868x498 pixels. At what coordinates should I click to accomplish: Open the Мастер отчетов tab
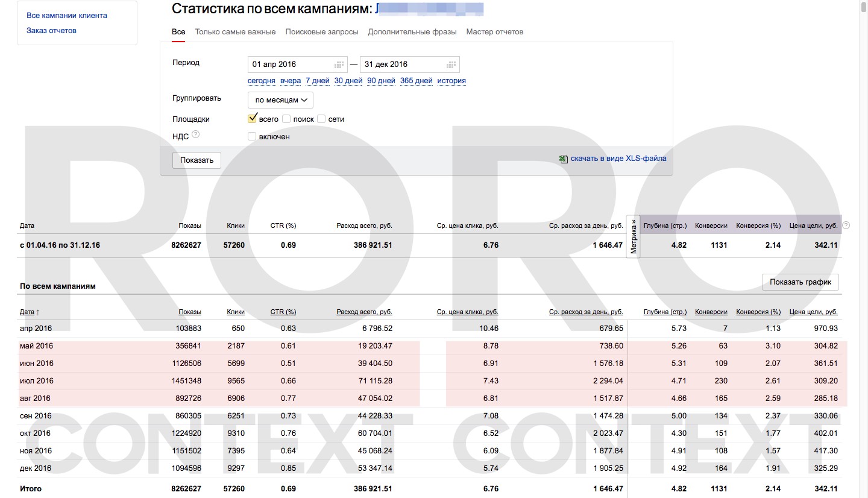click(x=494, y=32)
